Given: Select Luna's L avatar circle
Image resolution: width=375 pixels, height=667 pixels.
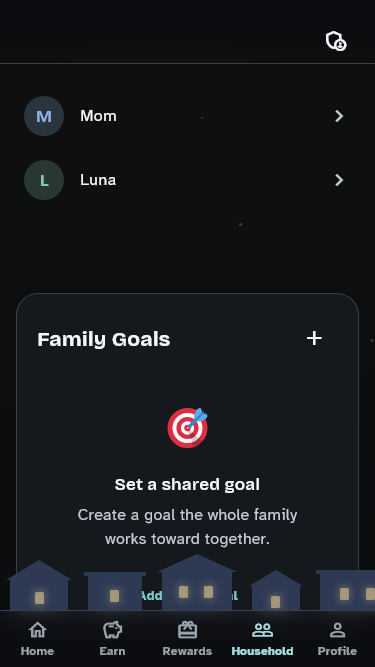Looking at the screenshot, I should (44, 180).
